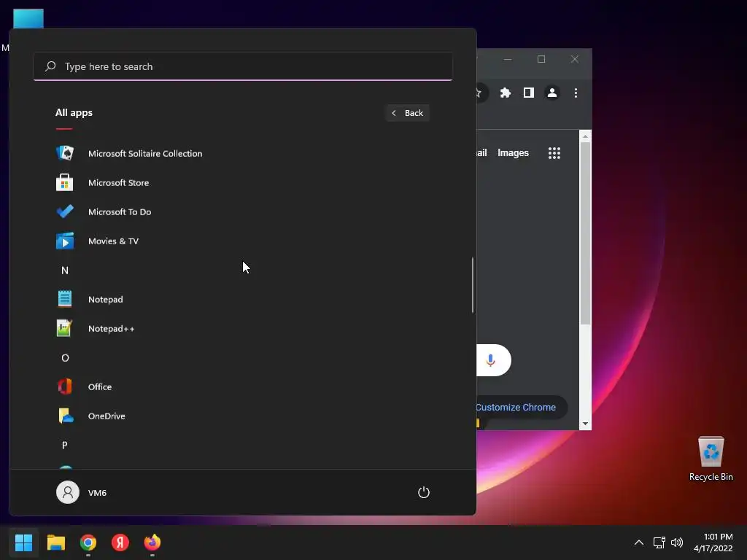Open the volume tray icon
747x560 pixels.
(676, 542)
